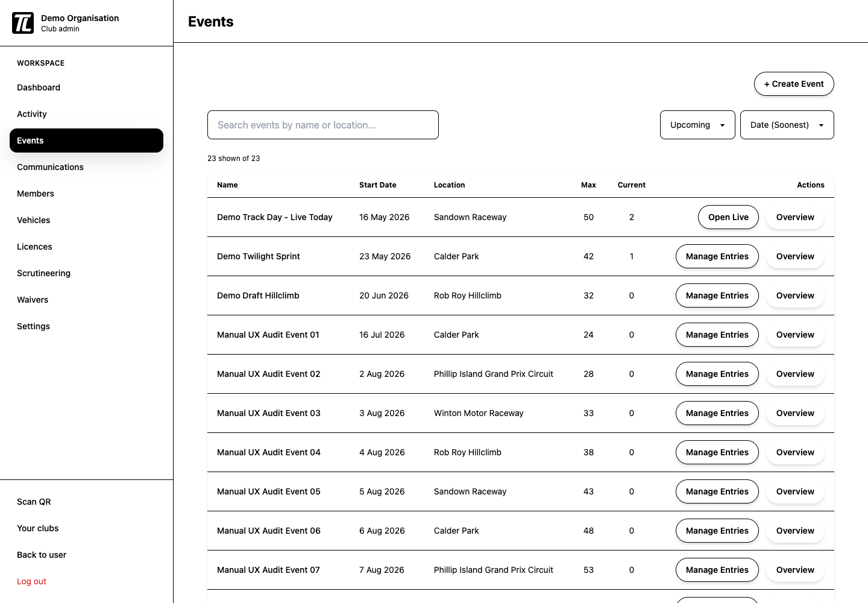868x603 pixels.
Task: Click the TL organisation logo icon
Action: [x=23, y=23]
